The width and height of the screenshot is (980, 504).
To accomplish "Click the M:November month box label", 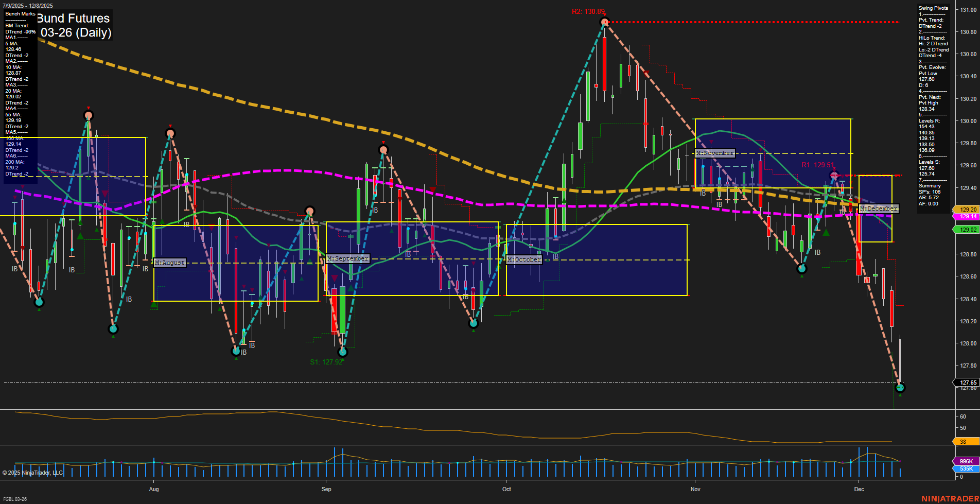I will point(715,153).
